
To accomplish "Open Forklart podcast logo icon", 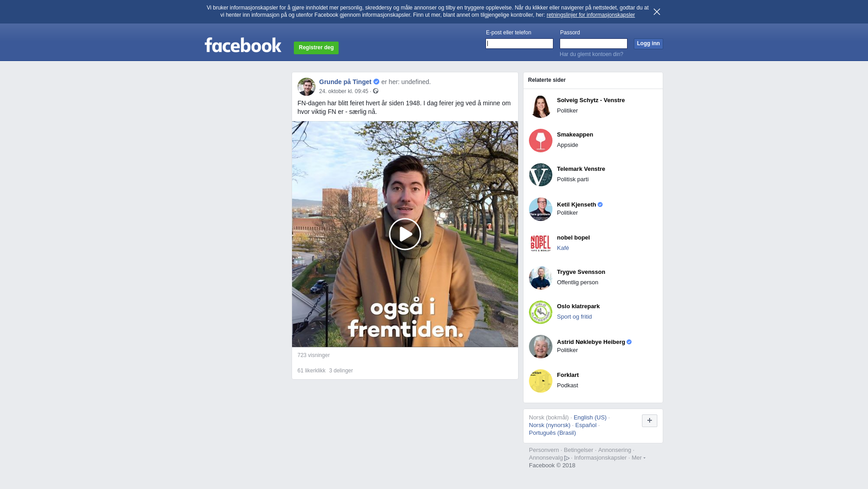I will click(x=541, y=381).
